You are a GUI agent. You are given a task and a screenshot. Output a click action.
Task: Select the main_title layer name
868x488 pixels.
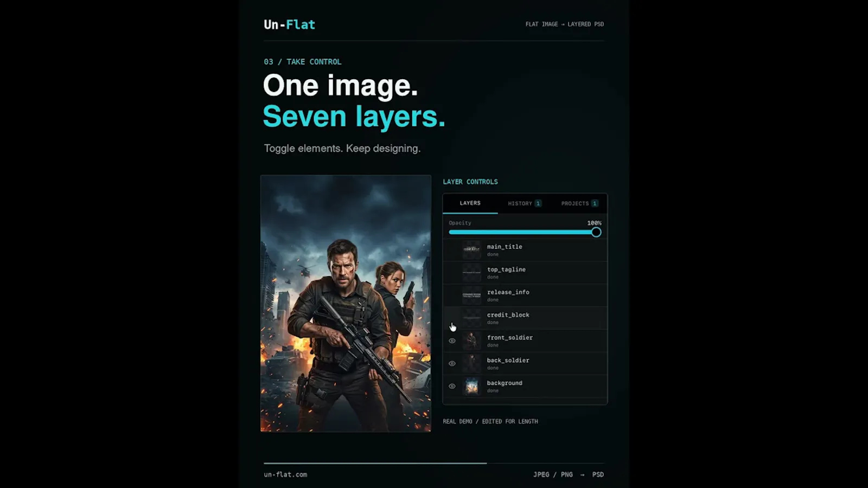click(x=505, y=247)
